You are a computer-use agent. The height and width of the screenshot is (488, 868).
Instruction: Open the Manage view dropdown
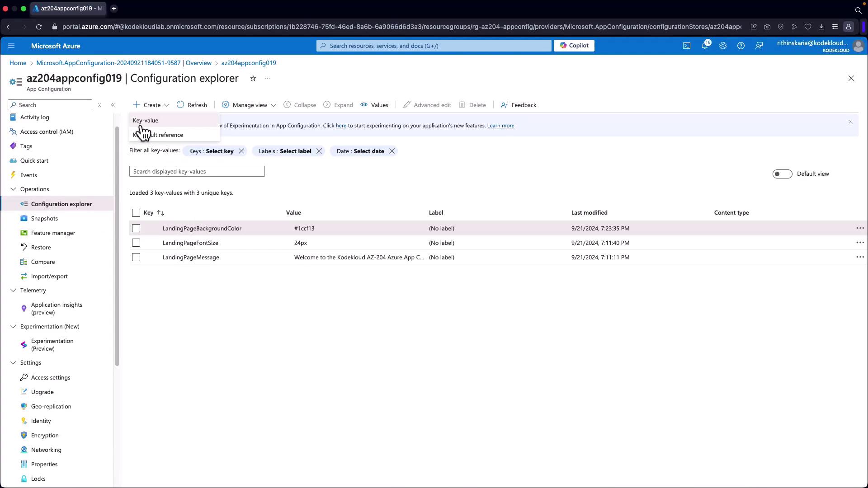[249, 105]
